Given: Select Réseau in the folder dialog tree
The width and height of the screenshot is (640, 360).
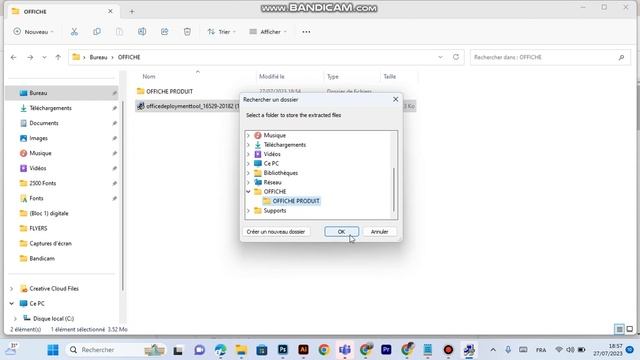Looking at the screenshot, I should (x=272, y=182).
